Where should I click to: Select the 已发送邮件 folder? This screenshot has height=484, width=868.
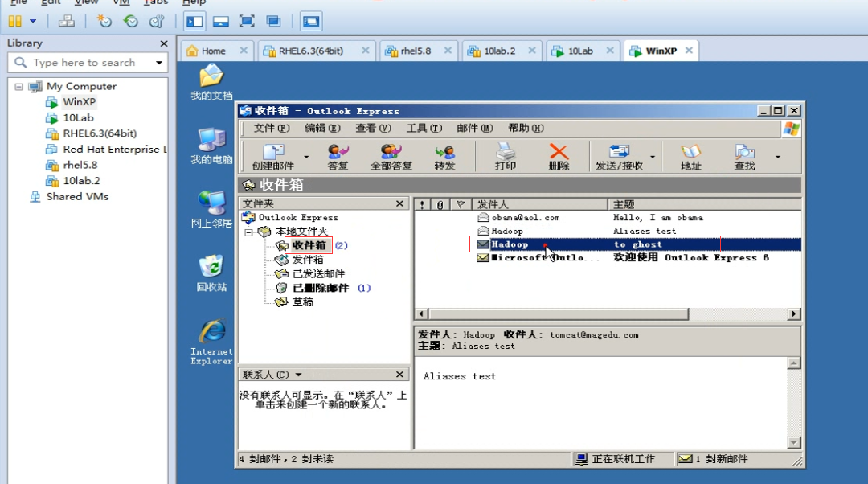click(x=318, y=273)
